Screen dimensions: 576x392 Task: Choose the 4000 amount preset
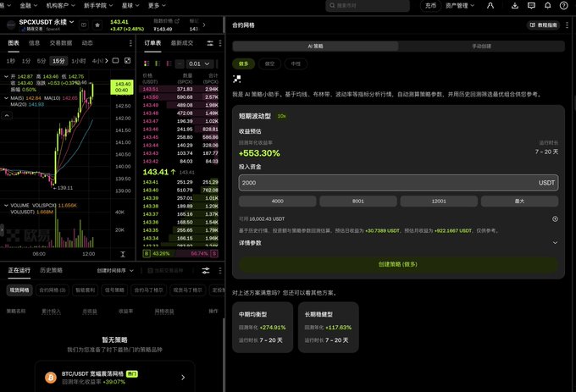click(277, 201)
